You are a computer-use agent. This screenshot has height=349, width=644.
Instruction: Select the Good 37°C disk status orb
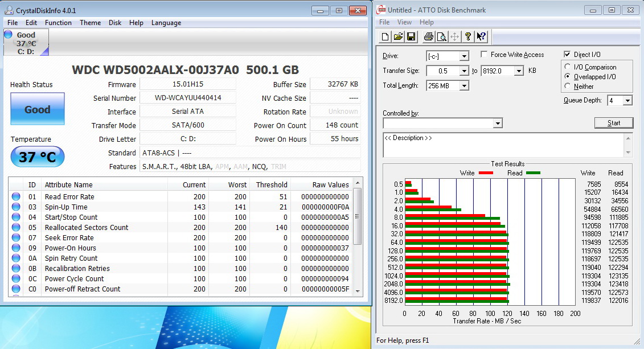point(8,35)
